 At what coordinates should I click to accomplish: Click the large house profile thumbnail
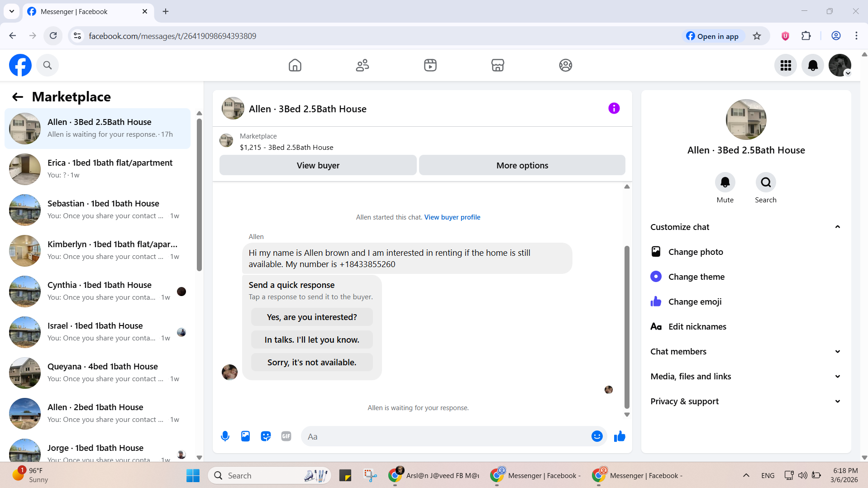click(x=746, y=120)
